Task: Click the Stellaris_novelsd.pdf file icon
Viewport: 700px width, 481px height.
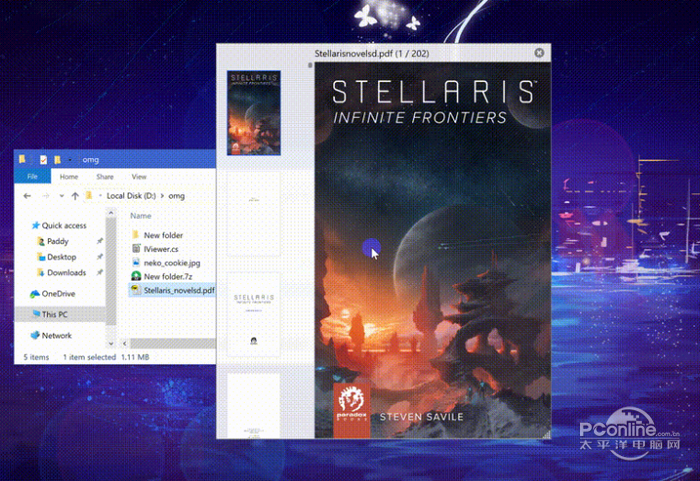Action: click(x=135, y=290)
